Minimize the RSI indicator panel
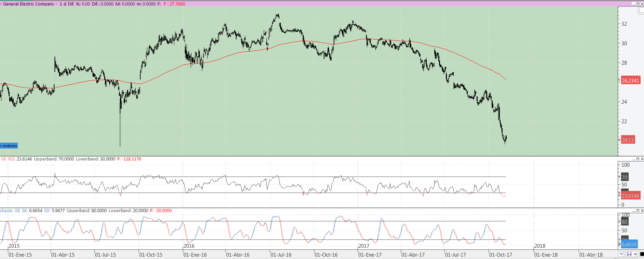The width and height of the screenshot is (644, 259). pyautogui.click(x=634, y=159)
